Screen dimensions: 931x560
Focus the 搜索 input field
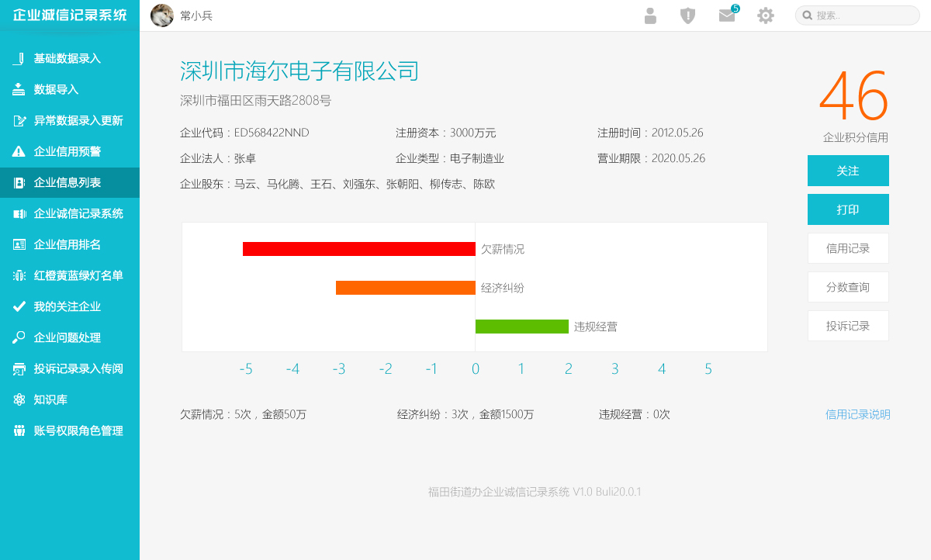tap(857, 16)
